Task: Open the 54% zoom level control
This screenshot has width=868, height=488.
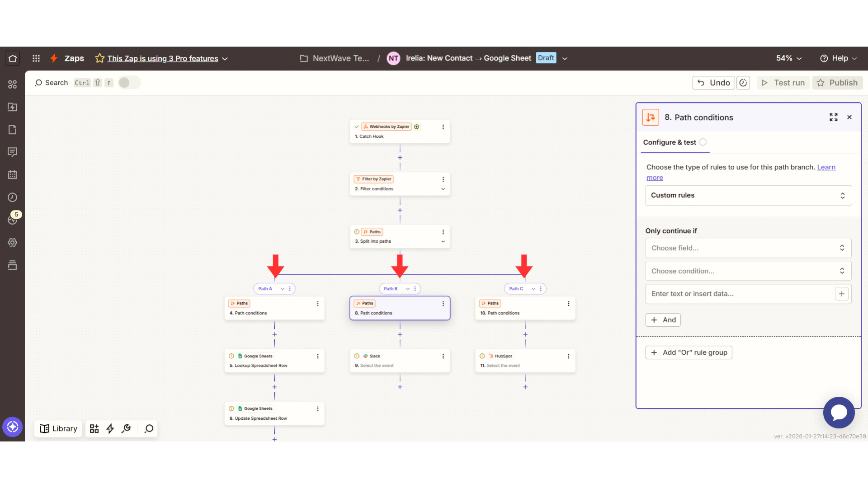Action: point(788,58)
